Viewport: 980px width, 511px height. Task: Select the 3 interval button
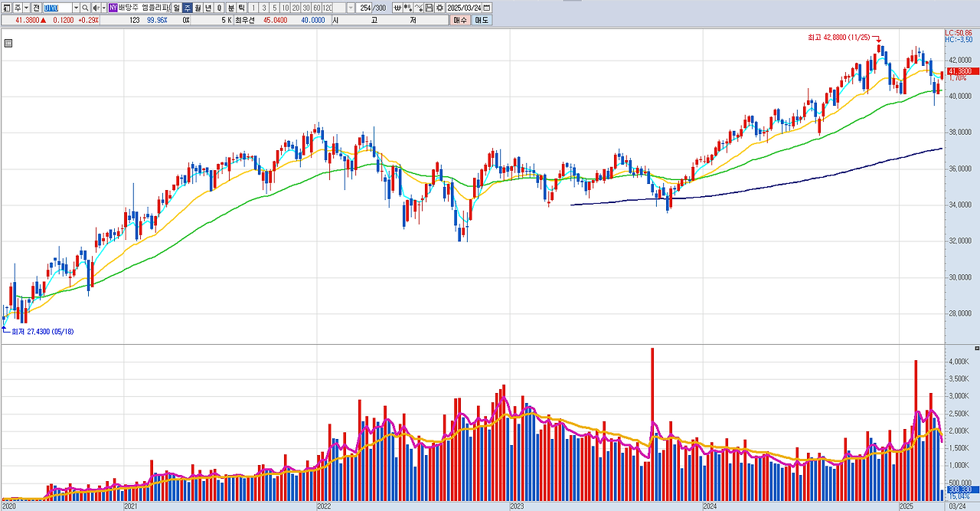coord(264,8)
